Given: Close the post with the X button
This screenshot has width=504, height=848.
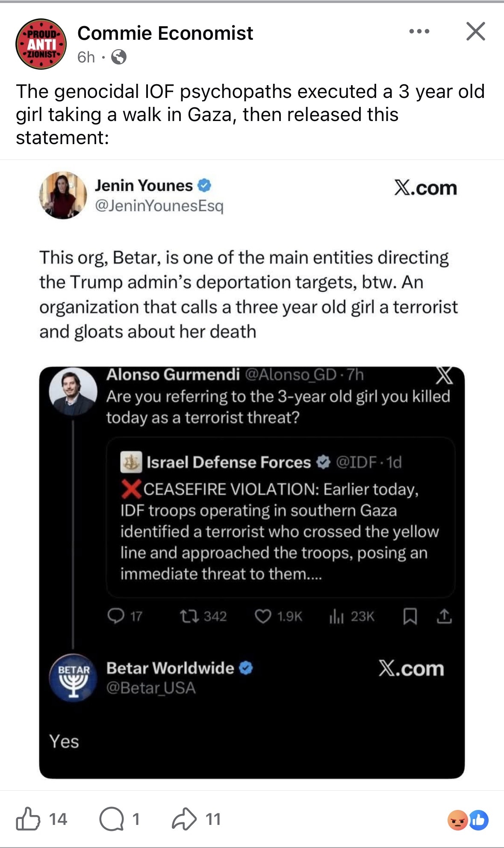Looking at the screenshot, I should click(475, 31).
